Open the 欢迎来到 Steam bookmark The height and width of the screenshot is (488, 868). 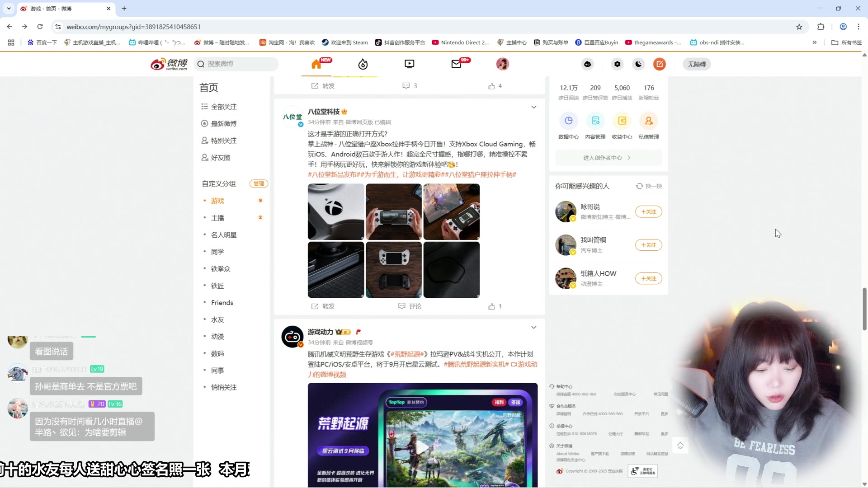tap(345, 42)
